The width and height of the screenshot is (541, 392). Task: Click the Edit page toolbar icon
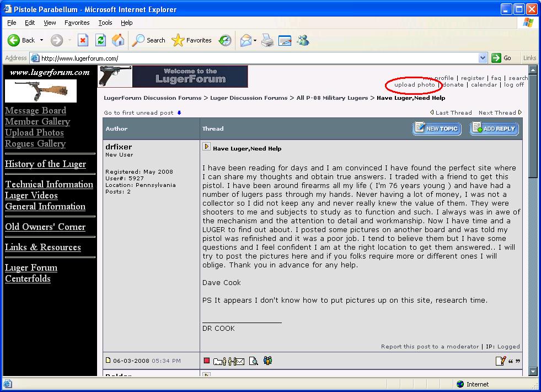click(x=285, y=40)
